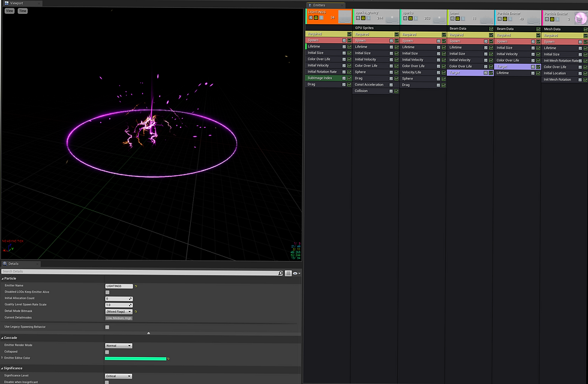Open the Detail Mode Bitmask dropdown
Image resolution: width=588 pixels, height=384 pixels.
pyautogui.click(x=119, y=311)
